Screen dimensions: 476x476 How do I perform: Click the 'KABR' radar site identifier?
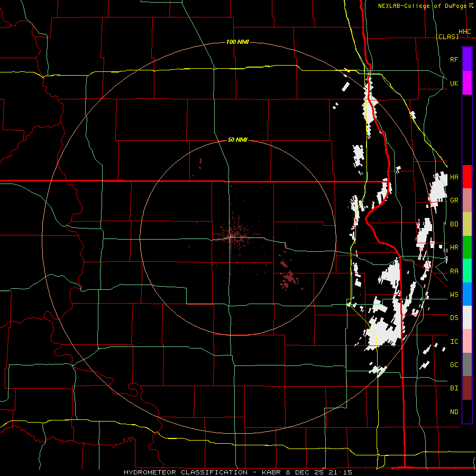click(272, 472)
